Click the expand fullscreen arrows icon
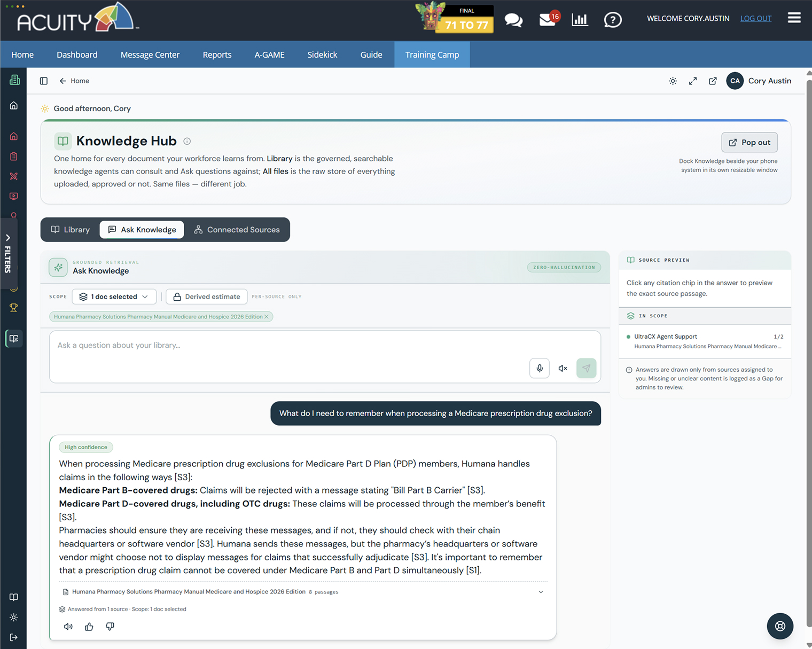Image resolution: width=812 pixels, height=649 pixels. click(x=693, y=81)
